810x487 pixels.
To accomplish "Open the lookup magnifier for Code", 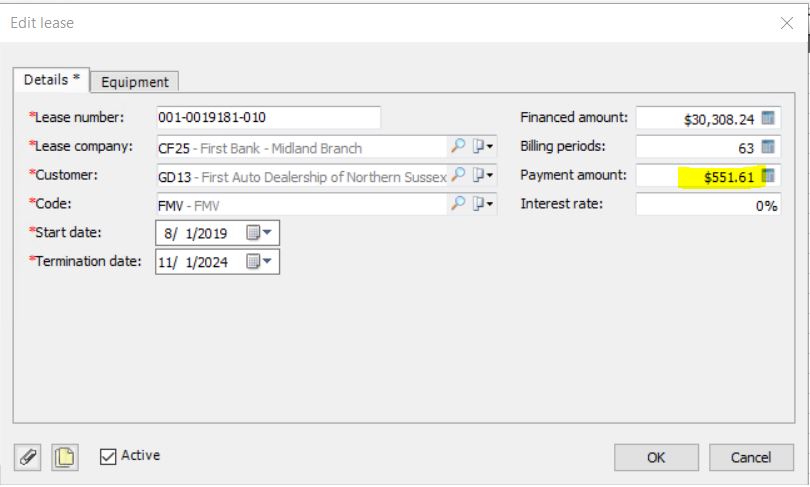I will click(x=458, y=203).
